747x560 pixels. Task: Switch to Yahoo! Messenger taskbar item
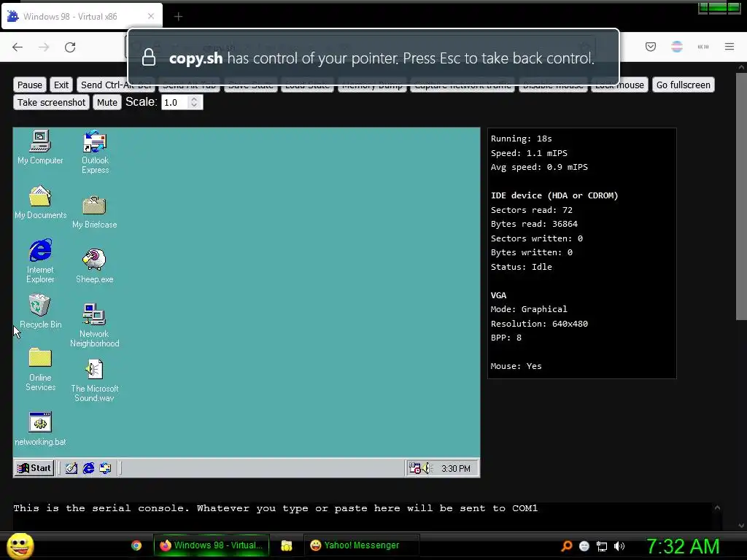click(362, 545)
